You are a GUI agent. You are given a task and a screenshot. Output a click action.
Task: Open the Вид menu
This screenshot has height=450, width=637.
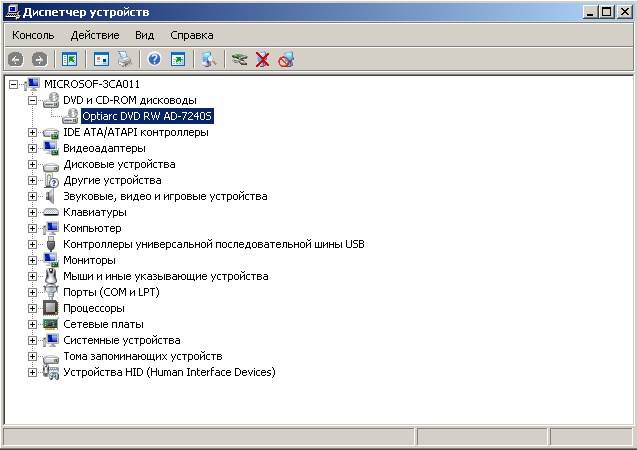click(145, 35)
